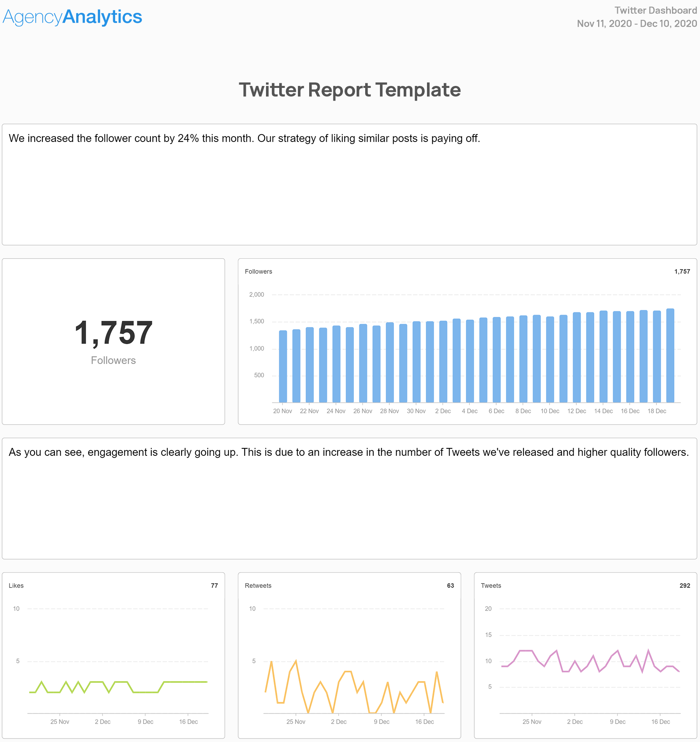Select the 30 Nov bar in Followers chart
Screen dimensions: 700x742
pyautogui.click(x=416, y=362)
